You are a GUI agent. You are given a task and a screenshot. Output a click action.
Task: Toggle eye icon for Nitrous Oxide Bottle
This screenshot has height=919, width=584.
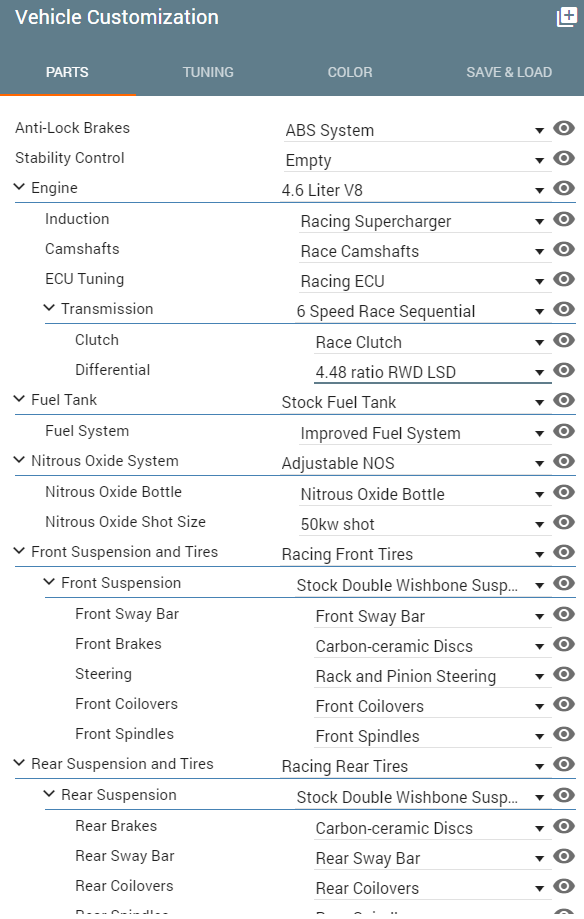(x=564, y=492)
